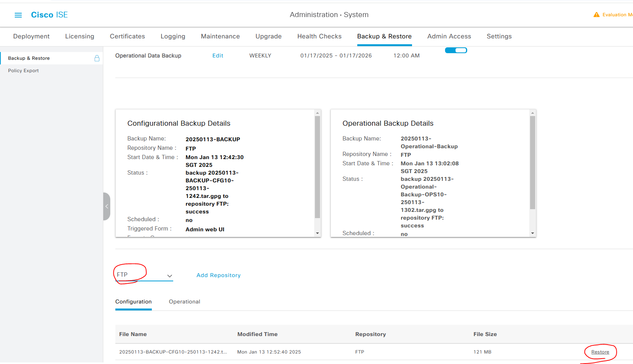Open the hamburger navigation menu
The height and width of the screenshot is (364, 633).
(x=18, y=15)
